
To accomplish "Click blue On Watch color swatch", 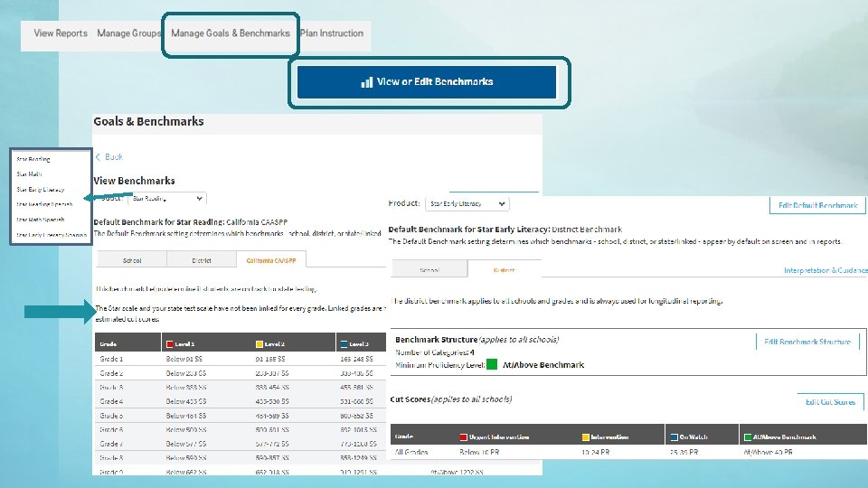I will 674,437.
